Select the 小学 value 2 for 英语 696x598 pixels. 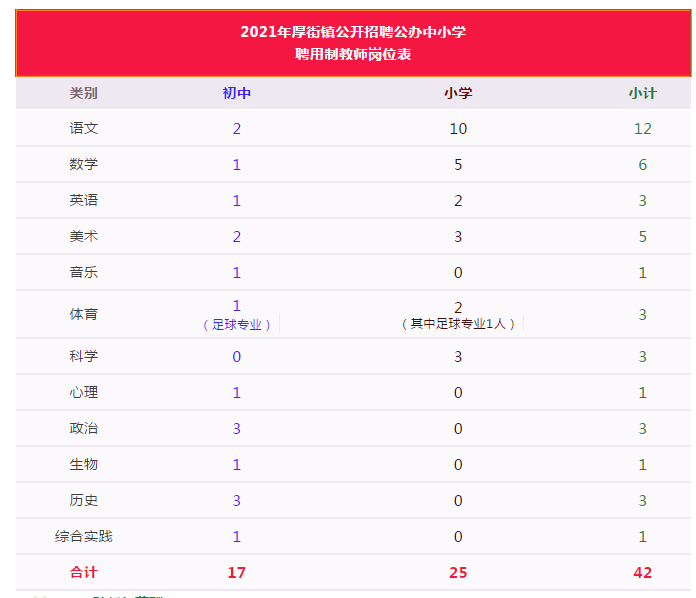pos(458,201)
